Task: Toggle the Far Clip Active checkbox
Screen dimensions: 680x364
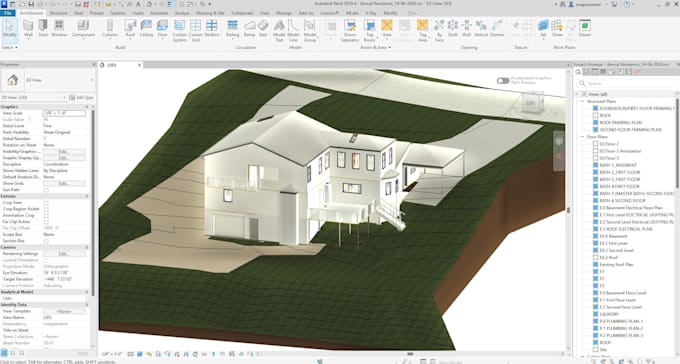Action: click(46, 222)
